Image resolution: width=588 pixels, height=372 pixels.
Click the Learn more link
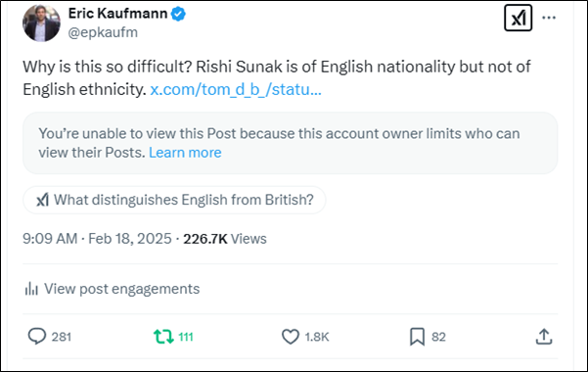tap(185, 153)
